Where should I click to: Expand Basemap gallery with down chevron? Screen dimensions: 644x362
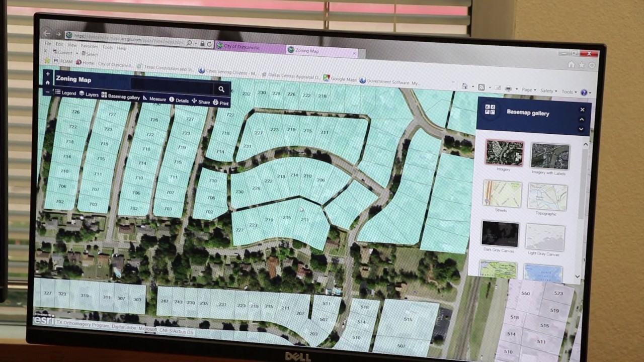581,129
